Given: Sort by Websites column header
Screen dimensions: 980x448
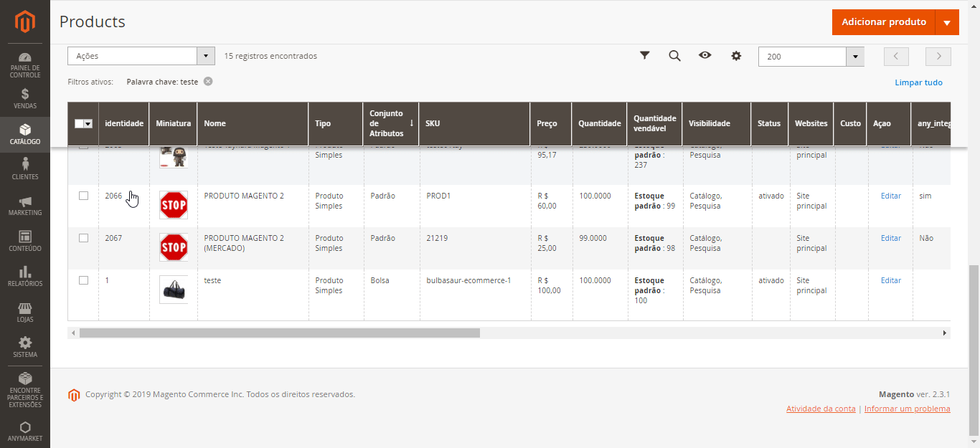Looking at the screenshot, I should (811, 123).
